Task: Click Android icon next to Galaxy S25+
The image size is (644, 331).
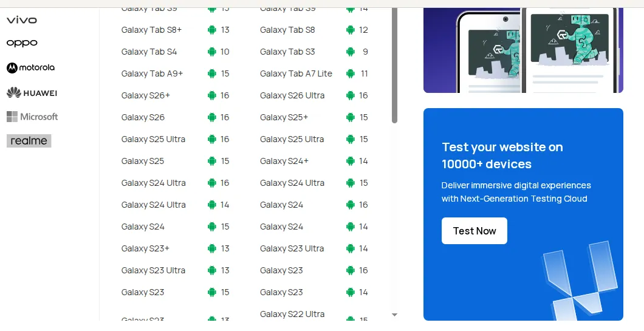Action: pyautogui.click(x=351, y=117)
